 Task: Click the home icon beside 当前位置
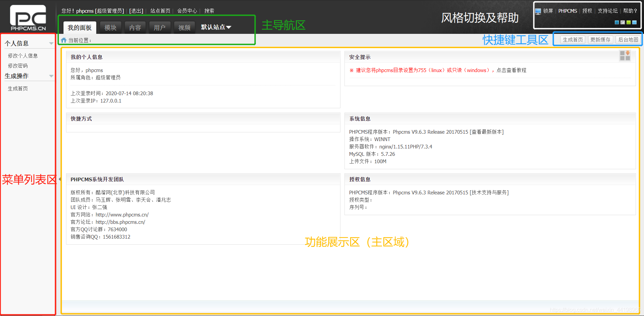[64, 40]
